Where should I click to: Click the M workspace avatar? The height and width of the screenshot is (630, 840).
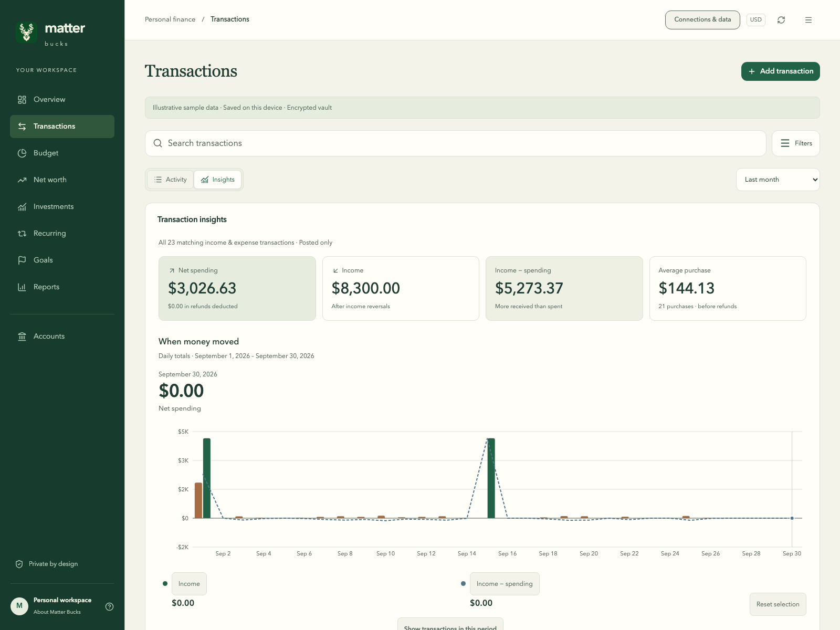click(19, 606)
